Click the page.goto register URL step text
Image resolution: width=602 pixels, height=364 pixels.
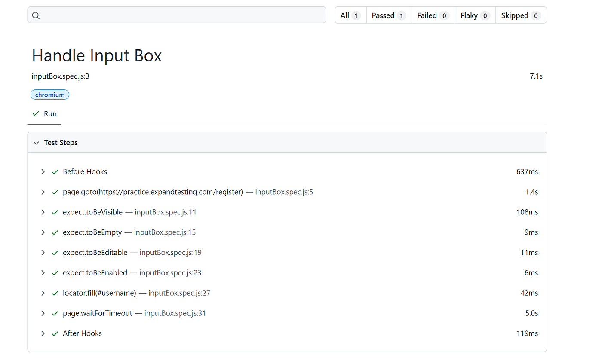tap(153, 192)
